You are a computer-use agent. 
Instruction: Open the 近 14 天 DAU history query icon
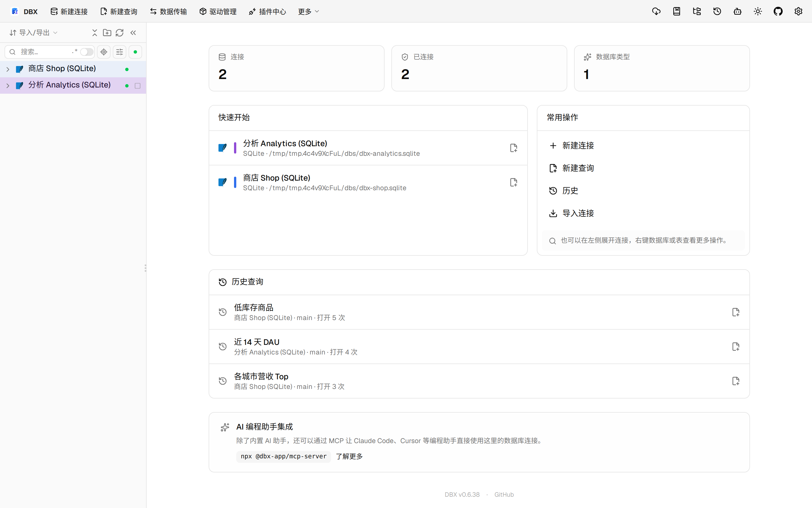click(736, 347)
